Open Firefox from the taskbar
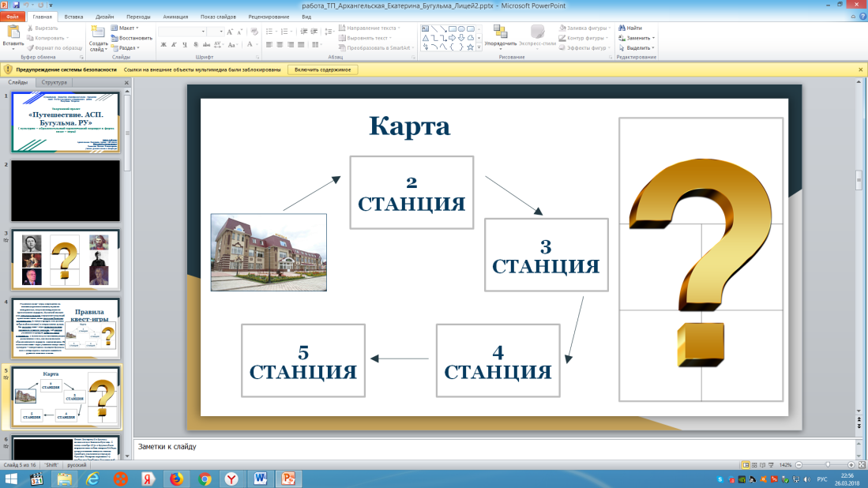The height and width of the screenshot is (488, 868). point(175,479)
